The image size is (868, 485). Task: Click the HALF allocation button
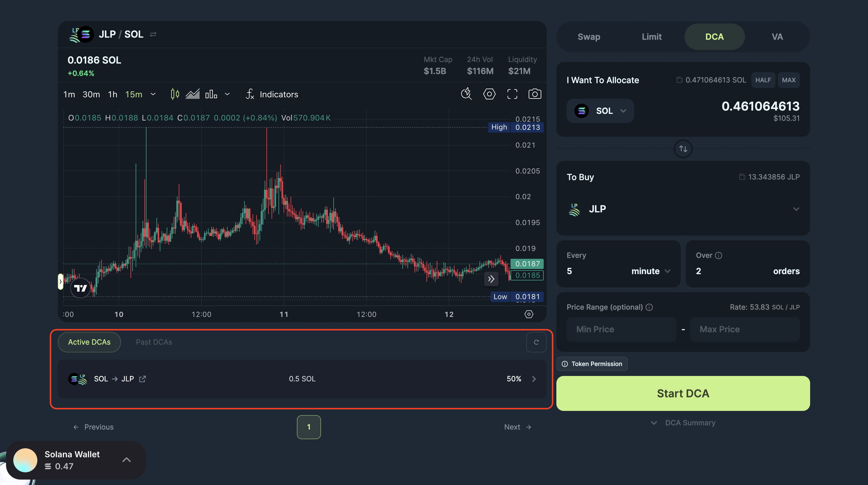[x=763, y=80]
